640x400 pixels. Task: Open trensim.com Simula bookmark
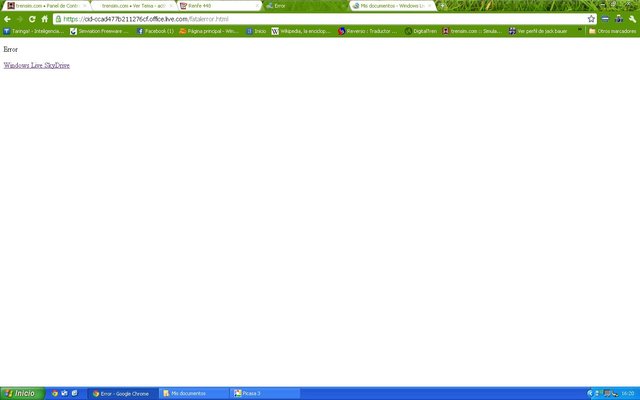pos(472,31)
